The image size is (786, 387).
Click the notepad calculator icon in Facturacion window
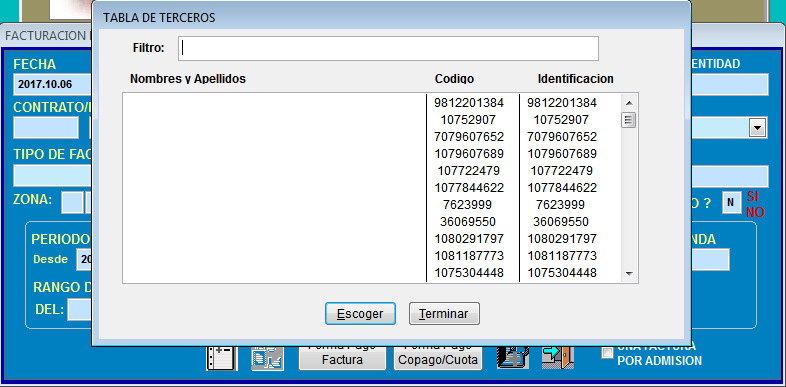coord(221,358)
